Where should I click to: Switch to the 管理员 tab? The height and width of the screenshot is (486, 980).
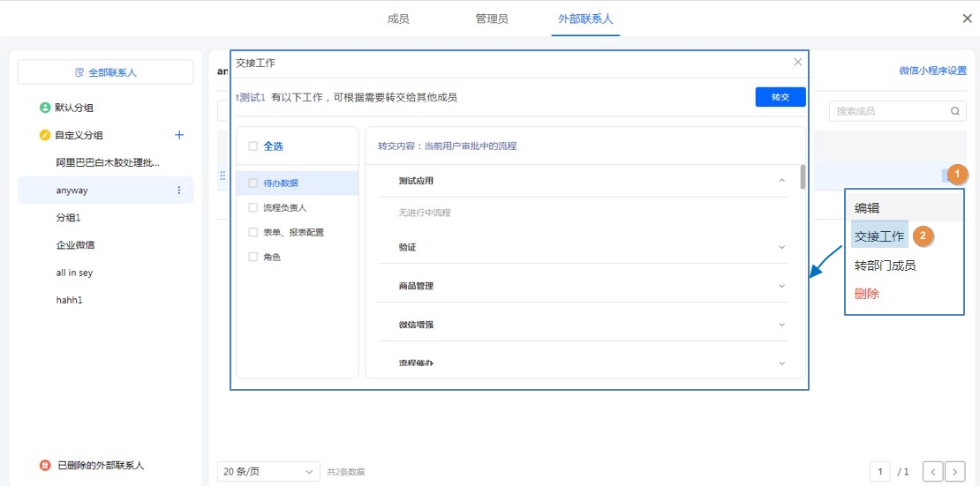[x=492, y=19]
